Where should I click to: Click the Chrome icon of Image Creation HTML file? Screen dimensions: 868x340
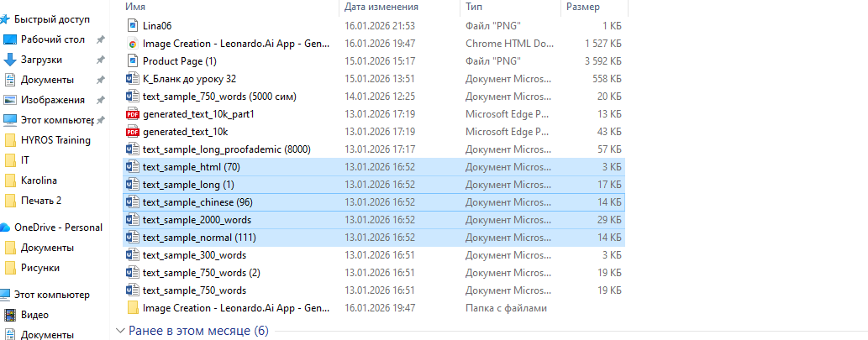point(132,43)
